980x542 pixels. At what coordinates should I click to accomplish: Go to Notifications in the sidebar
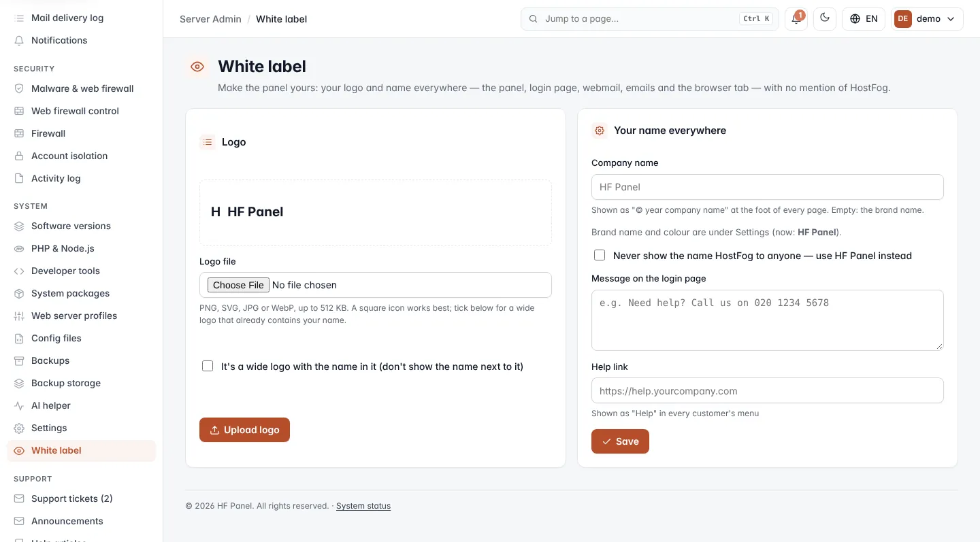pyautogui.click(x=82, y=40)
